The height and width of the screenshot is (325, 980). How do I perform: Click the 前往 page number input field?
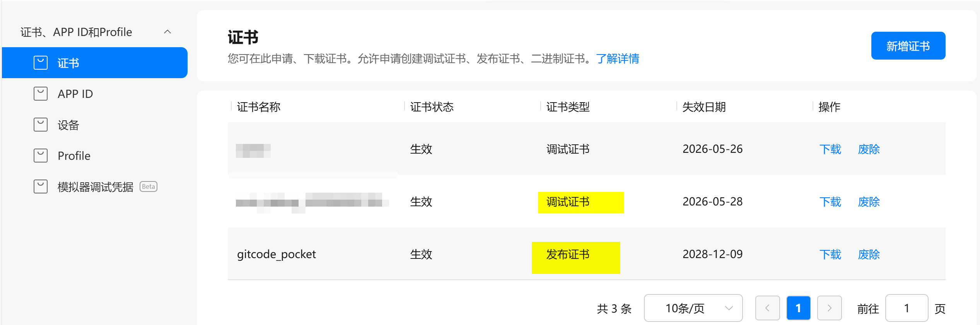click(907, 308)
